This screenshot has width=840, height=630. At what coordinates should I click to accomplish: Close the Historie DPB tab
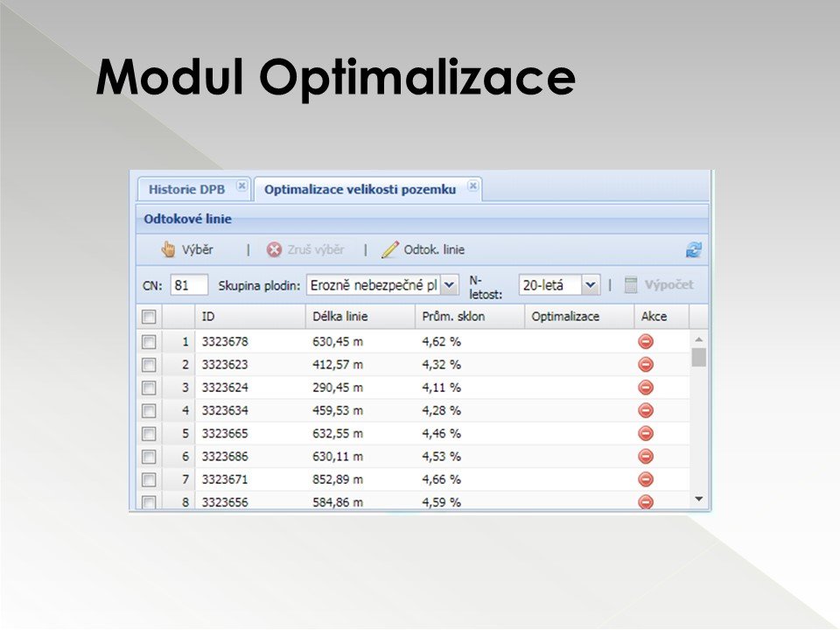coord(241,186)
